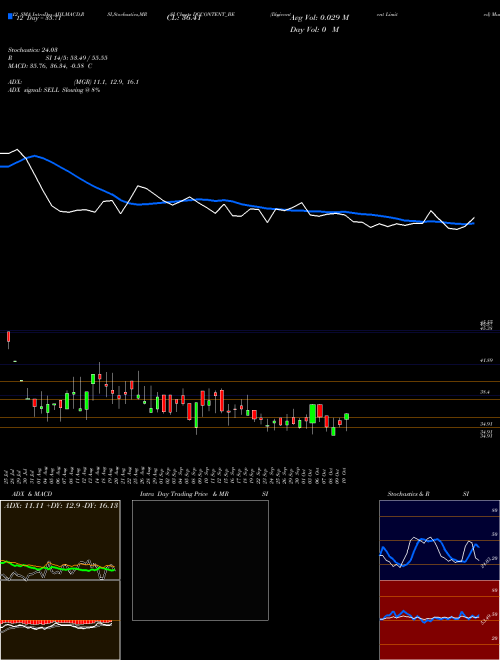Viewport: 500px width, 660px height.
Task: Click the thick blue SMA line's early peak
Action: (35, 156)
